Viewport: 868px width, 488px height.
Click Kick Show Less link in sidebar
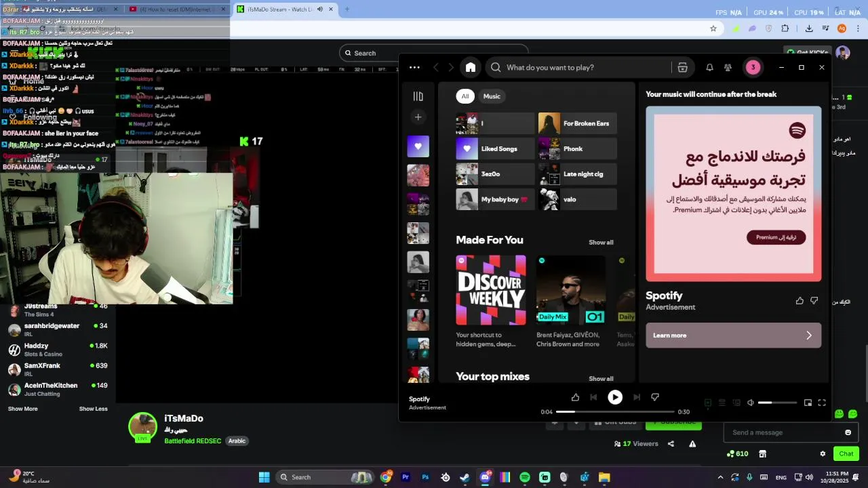[93, 409]
